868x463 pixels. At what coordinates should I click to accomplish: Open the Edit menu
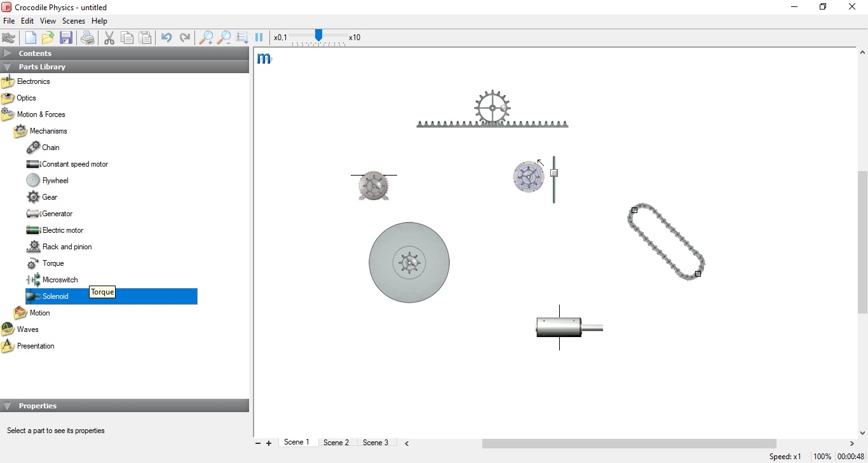(27, 21)
